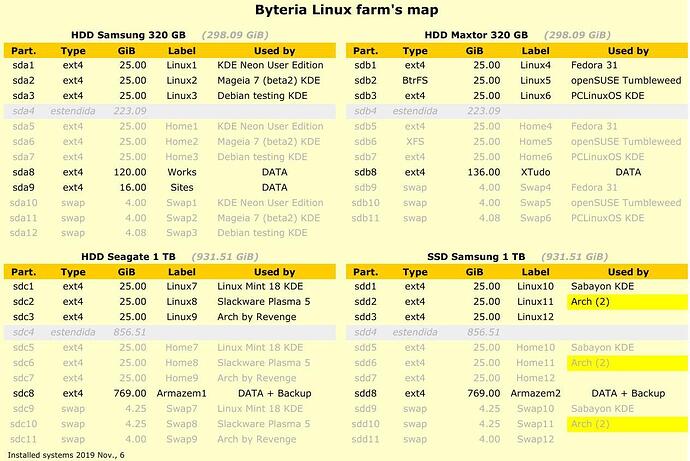Select the sda4 estendida cell
The height and width of the screenshot is (461, 690).
[73, 111]
